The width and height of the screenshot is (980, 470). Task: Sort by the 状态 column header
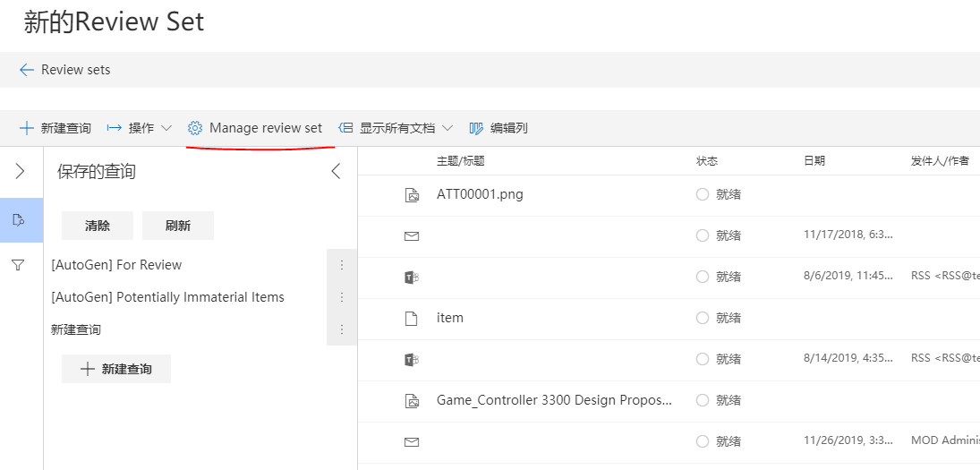coord(707,161)
